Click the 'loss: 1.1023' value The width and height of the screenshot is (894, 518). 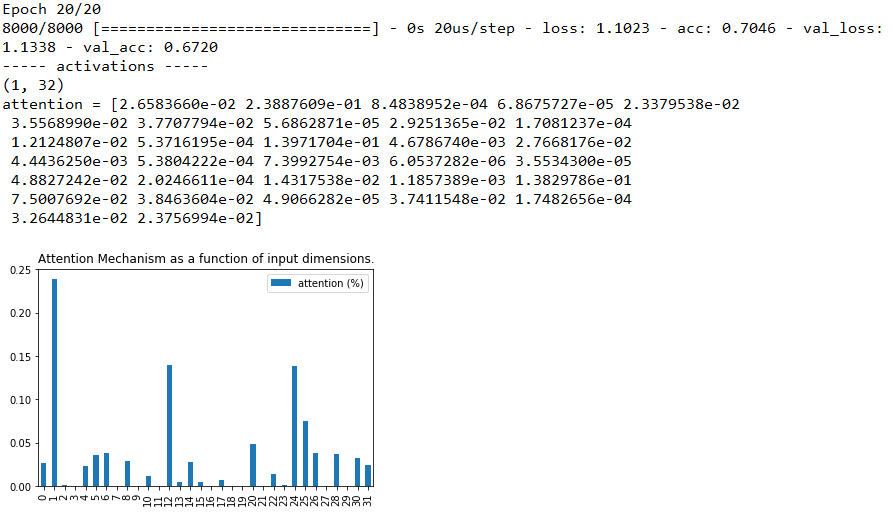coord(596,28)
